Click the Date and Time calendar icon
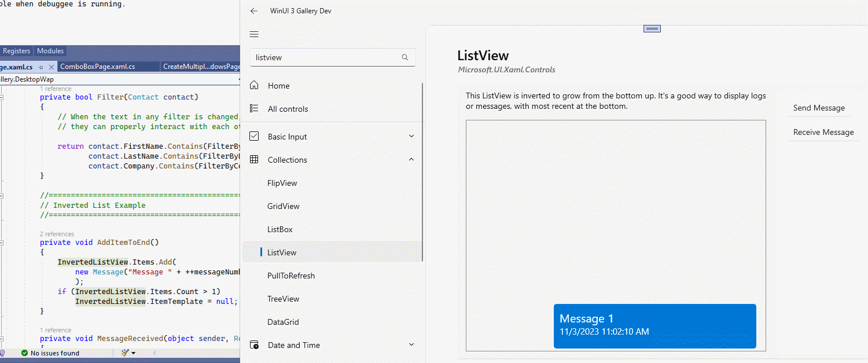The width and height of the screenshot is (868, 363). (254, 345)
